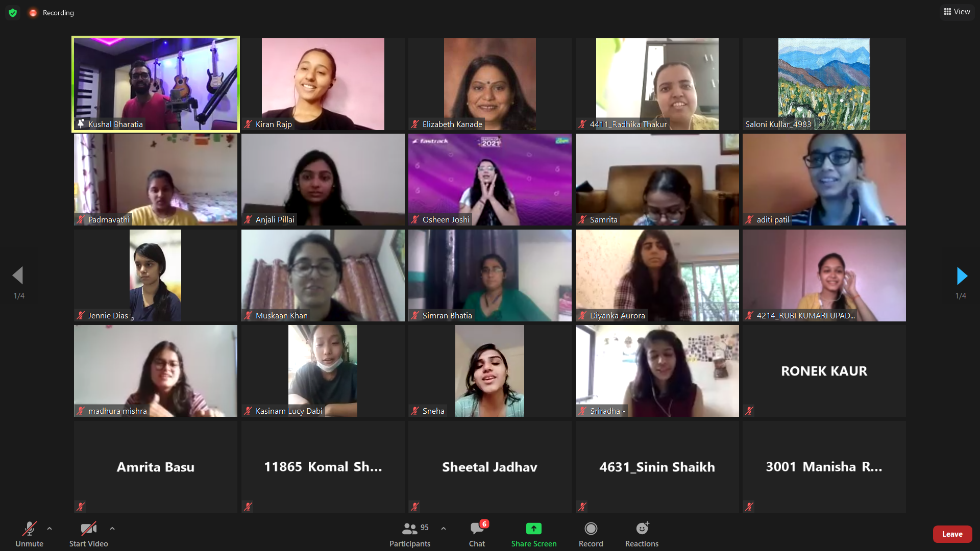Click the red Recording indicator icon
The image size is (980, 551).
(33, 13)
